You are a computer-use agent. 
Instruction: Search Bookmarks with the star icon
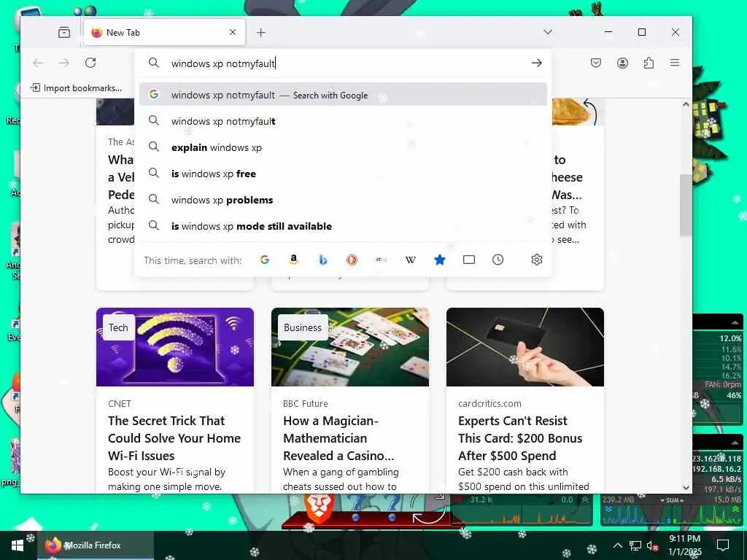tap(440, 260)
